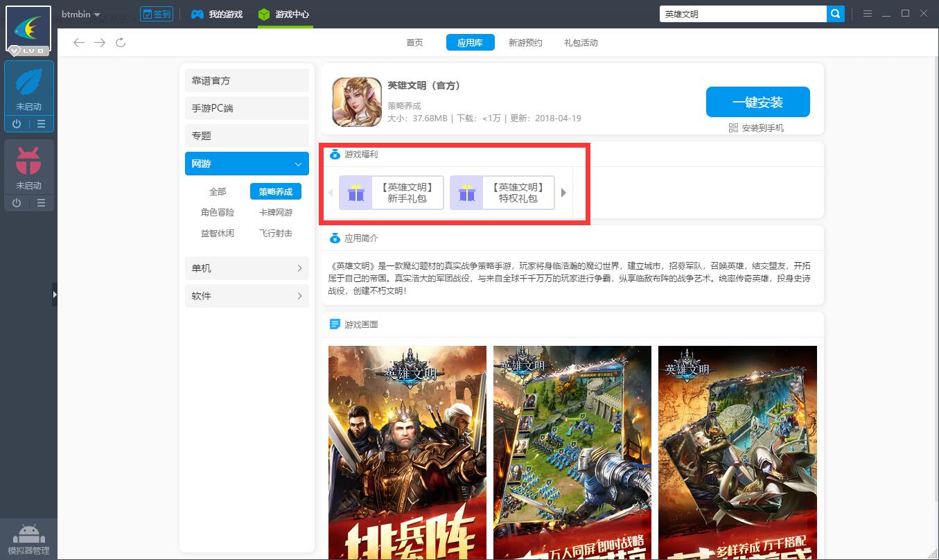Viewport: 939px width, 560px height.
Task: Expand the 单机 category
Action: (247, 268)
